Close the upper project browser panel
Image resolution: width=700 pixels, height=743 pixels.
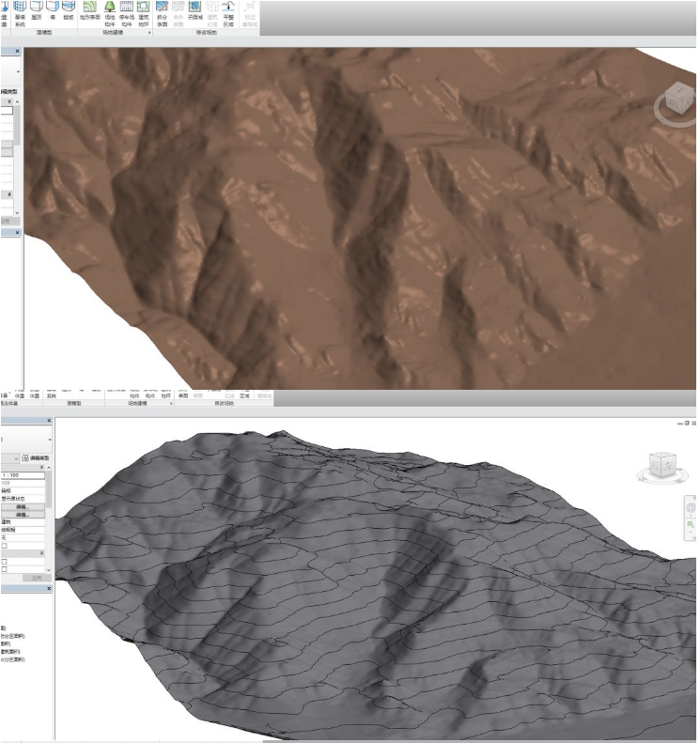[x=18, y=233]
